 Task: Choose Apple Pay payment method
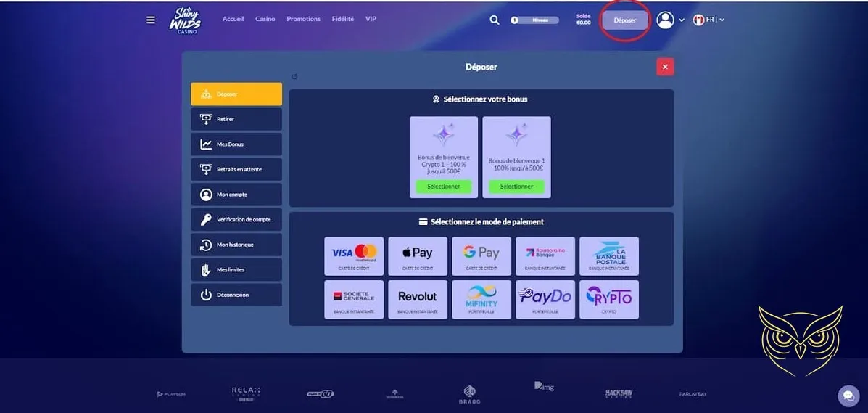click(x=418, y=256)
